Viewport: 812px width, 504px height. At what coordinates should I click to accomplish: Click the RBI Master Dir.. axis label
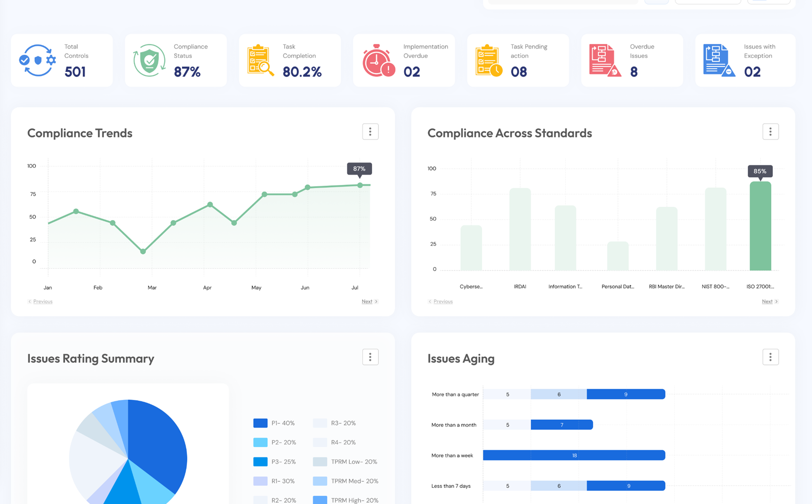[x=666, y=287]
